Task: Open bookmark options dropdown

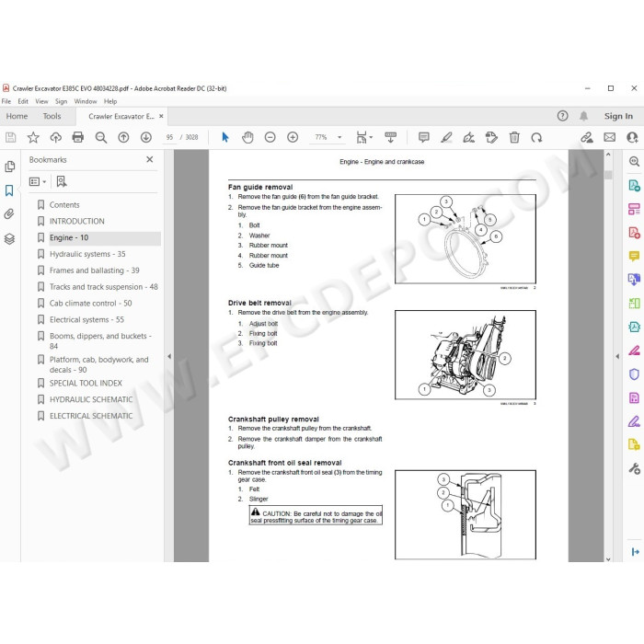Action: click(x=38, y=181)
